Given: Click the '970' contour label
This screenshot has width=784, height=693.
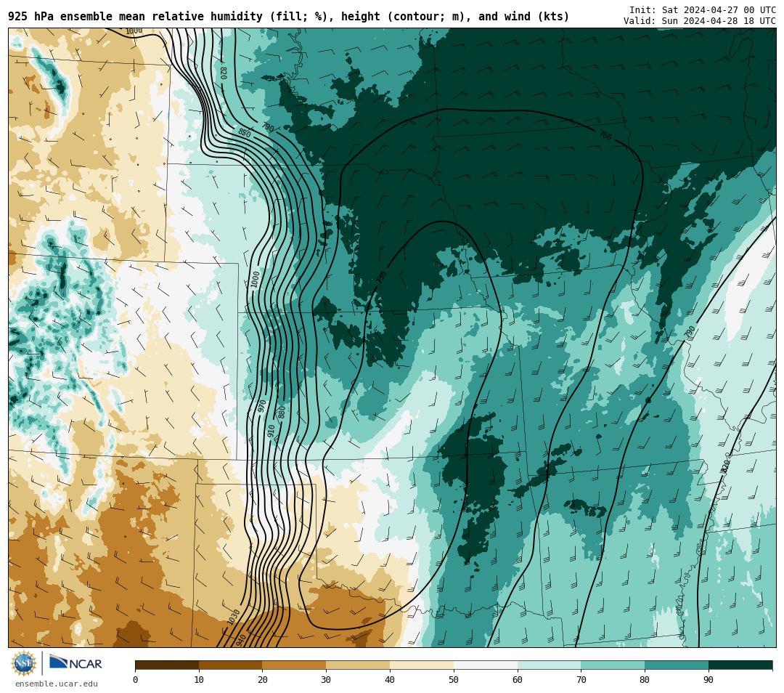Looking at the screenshot, I should click(261, 406).
